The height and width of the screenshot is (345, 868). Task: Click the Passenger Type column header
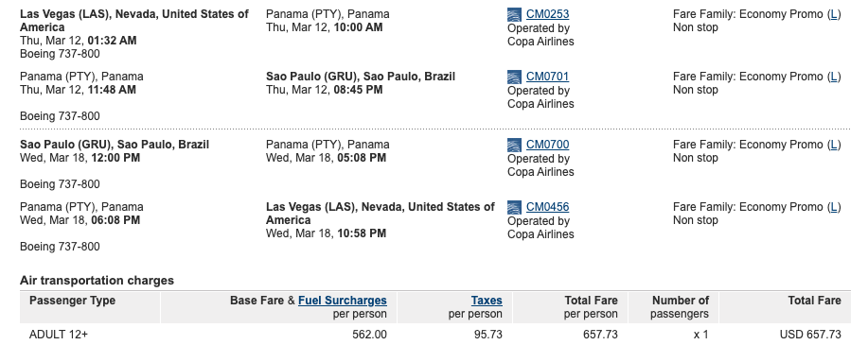pyautogui.click(x=73, y=301)
